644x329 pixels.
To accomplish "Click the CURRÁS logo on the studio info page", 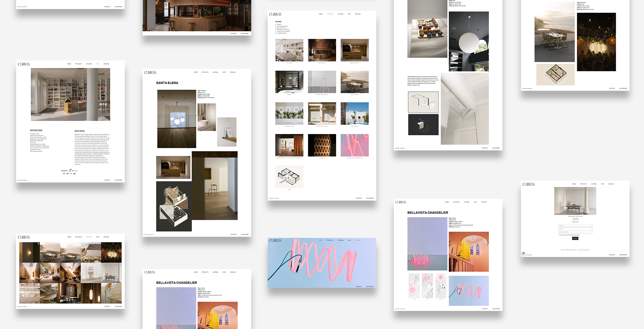I will (x=23, y=64).
